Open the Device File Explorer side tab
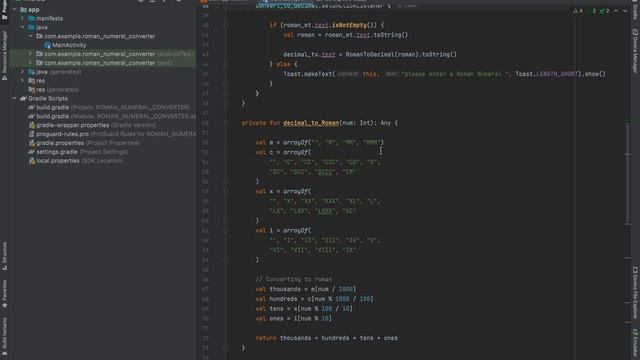Image resolution: width=640 pixels, height=360 pixels. click(x=635, y=292)
